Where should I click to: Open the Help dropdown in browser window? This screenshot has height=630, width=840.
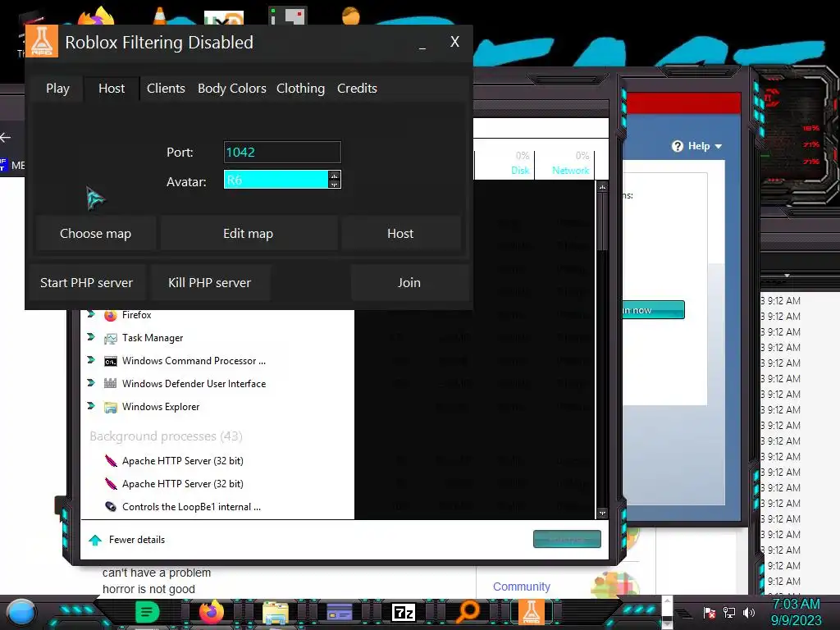(x=697, y=146)
